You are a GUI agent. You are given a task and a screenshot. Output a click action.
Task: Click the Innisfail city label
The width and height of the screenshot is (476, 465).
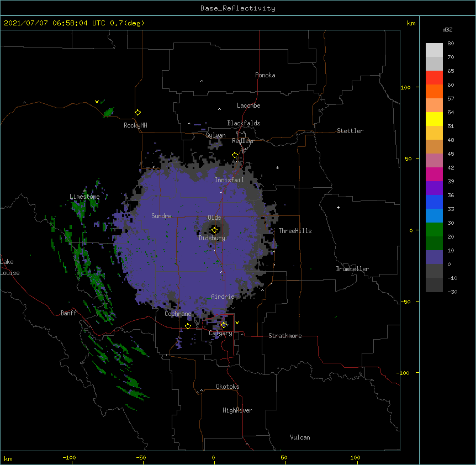tap(229, 180)
